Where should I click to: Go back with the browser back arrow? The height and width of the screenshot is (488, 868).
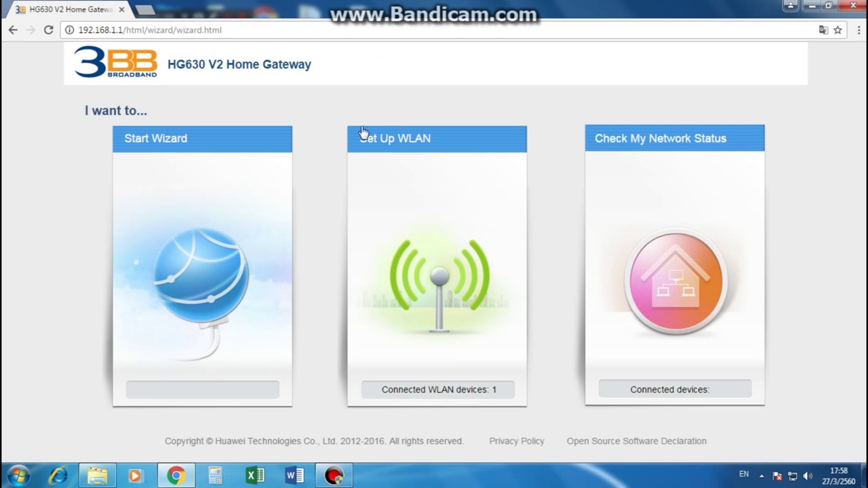(x=13, y=30)
